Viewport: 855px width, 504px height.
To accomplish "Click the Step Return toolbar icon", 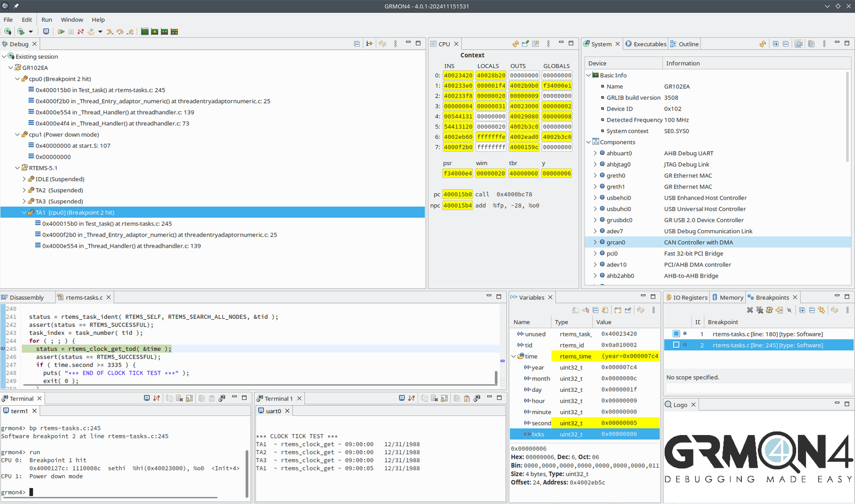I will tap(130, 32).
